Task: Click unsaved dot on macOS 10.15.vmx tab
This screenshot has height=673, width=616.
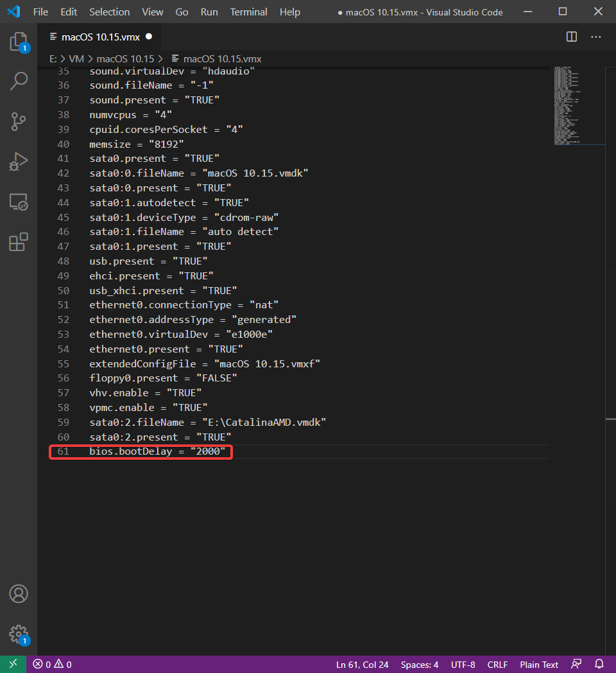Action: (149, 37)
